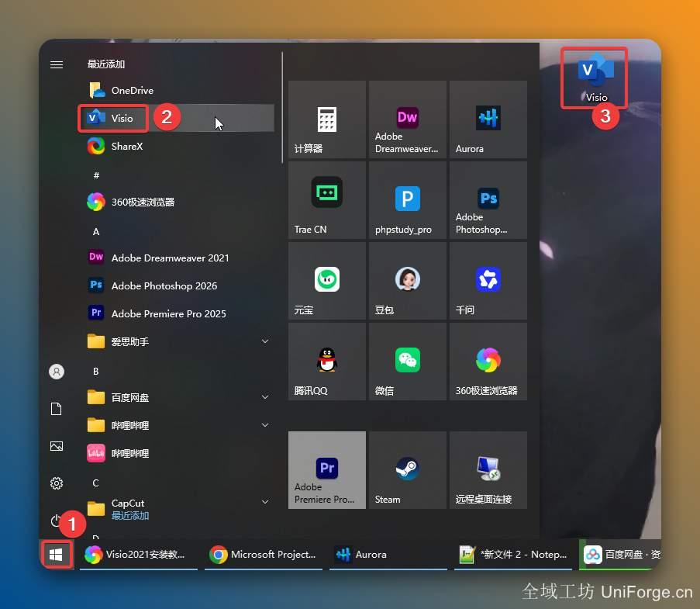Open the Adobe Dreamweaver tile

click(408, 119)
